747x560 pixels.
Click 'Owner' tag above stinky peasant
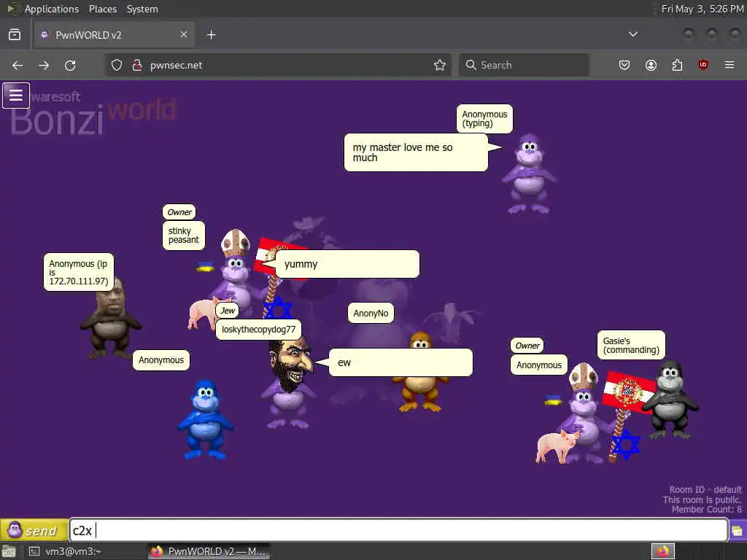coord(179,212)
